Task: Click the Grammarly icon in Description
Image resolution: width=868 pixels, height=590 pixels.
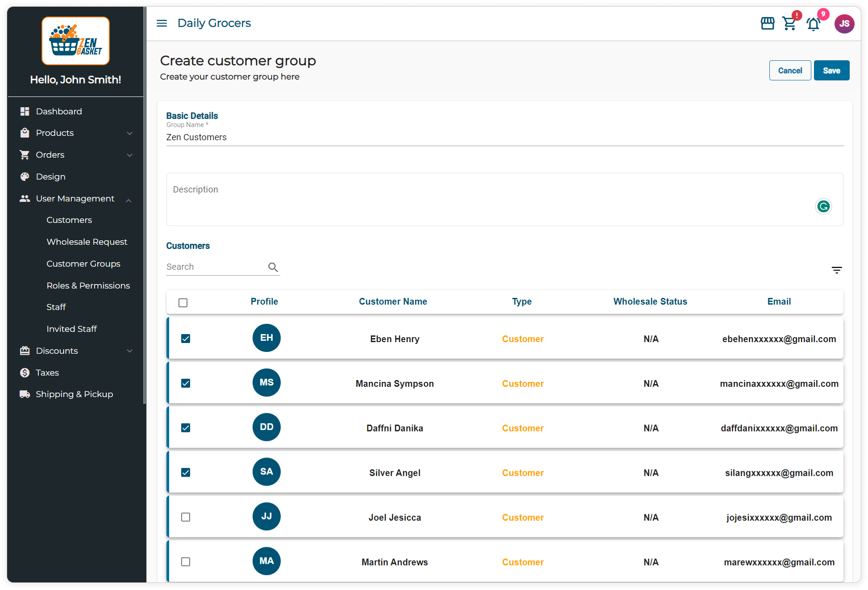Action: click(823, 206)
